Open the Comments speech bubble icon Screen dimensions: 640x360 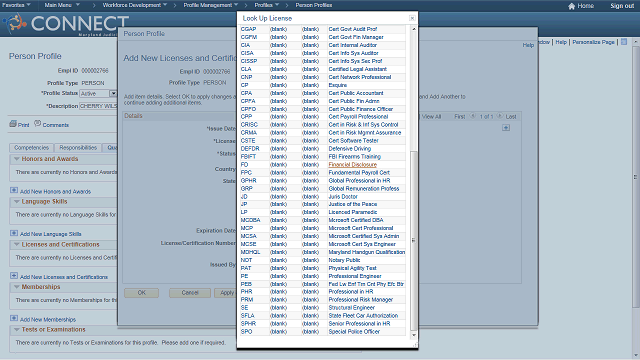tap(38, 123)
